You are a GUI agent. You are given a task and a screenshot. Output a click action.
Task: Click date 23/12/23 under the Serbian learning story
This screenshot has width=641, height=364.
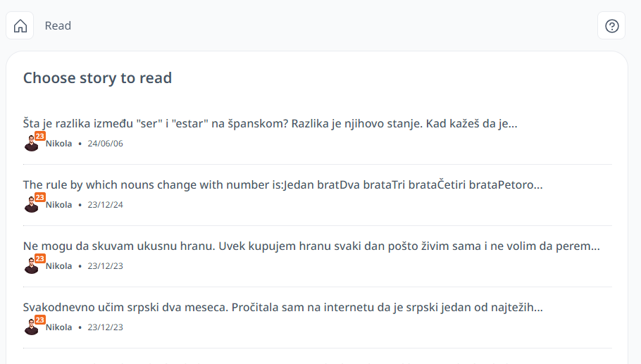pos(105,327)
